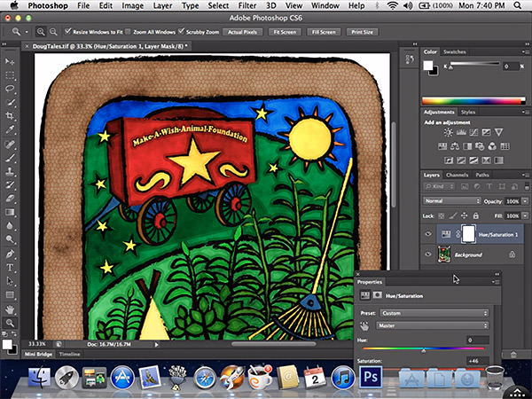The height and width of the screenshot is (399, 532).
Task: Open the Layers panel flyout menu
Action: tap(525, 175)
